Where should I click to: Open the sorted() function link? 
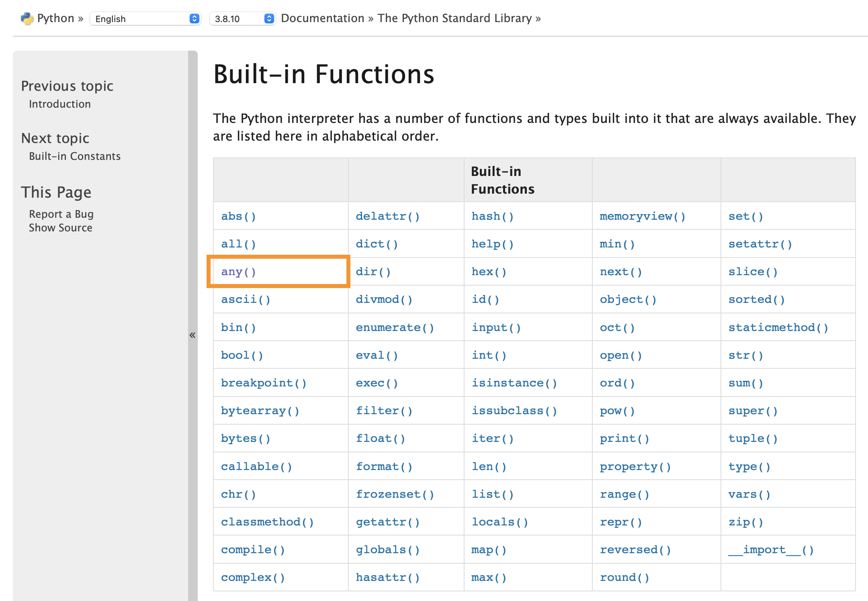[757, 299]
